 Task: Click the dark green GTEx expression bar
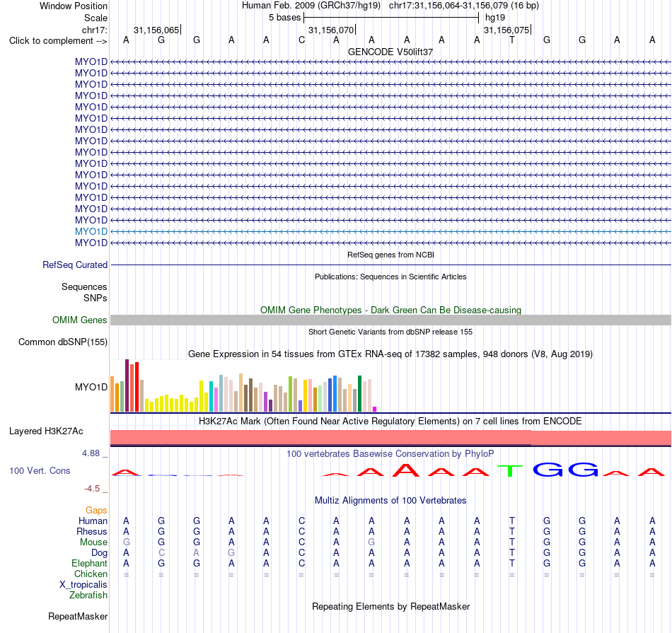359,394
